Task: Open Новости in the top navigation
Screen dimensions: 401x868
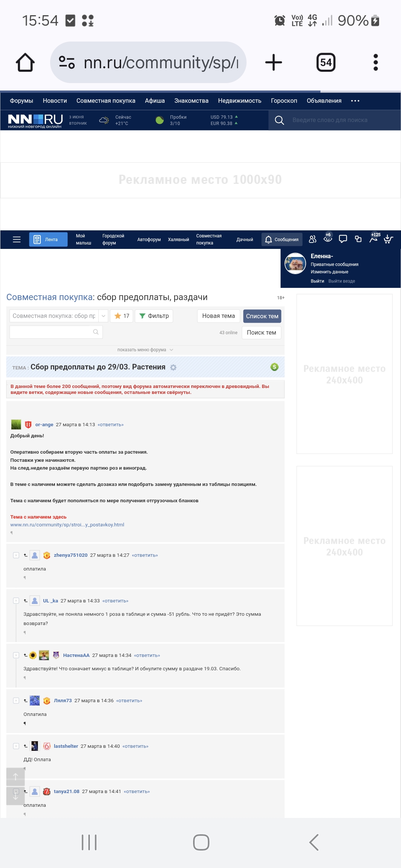Action: click(55, 101)
